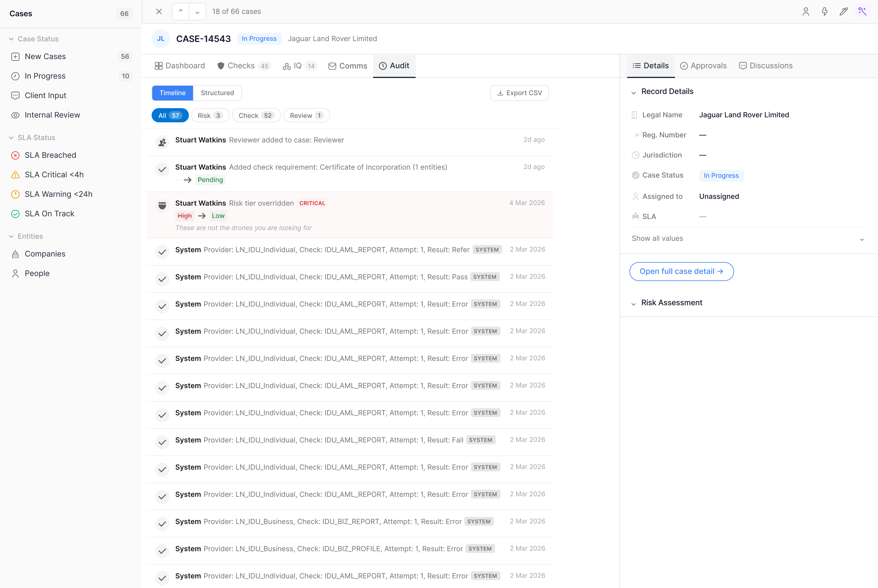878x588 pixels.
Task: Click Show all values under SLA
Action: pyautogui.click(x=657, y=238)
